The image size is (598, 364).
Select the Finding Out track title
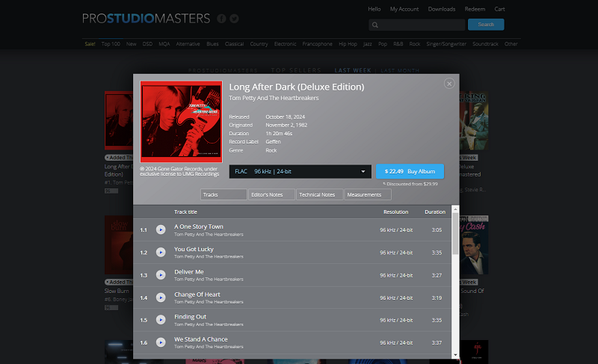190,316
